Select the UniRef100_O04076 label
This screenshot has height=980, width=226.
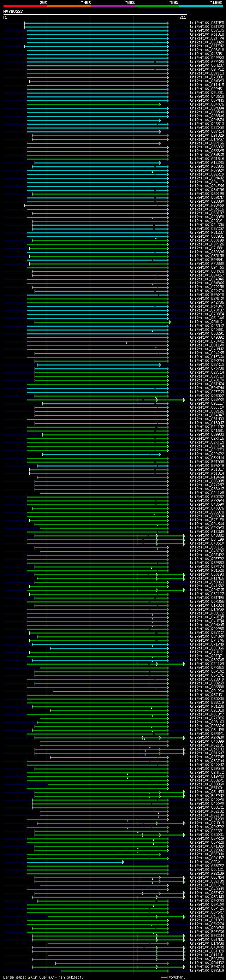207,104
